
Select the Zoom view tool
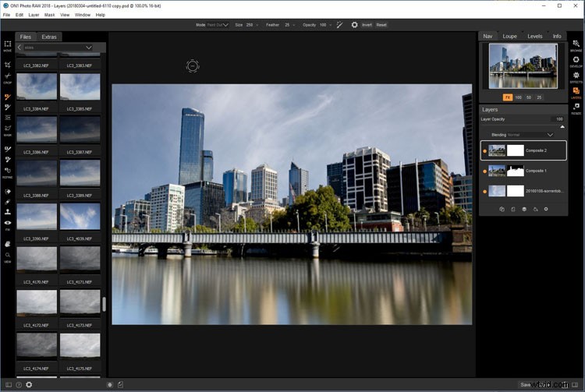[8, 255]
